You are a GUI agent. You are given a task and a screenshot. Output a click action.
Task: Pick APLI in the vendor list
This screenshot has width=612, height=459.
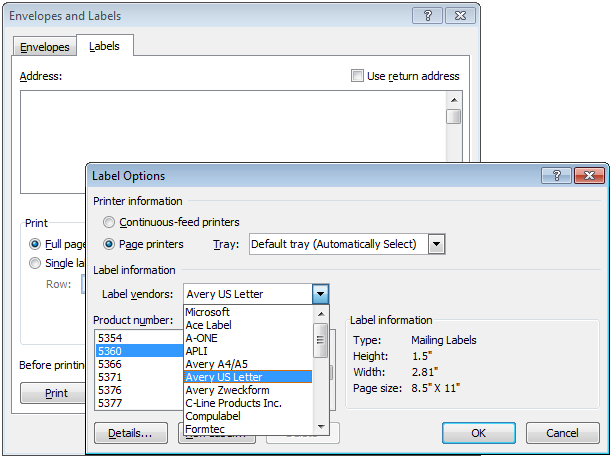(x=248, y=351)
